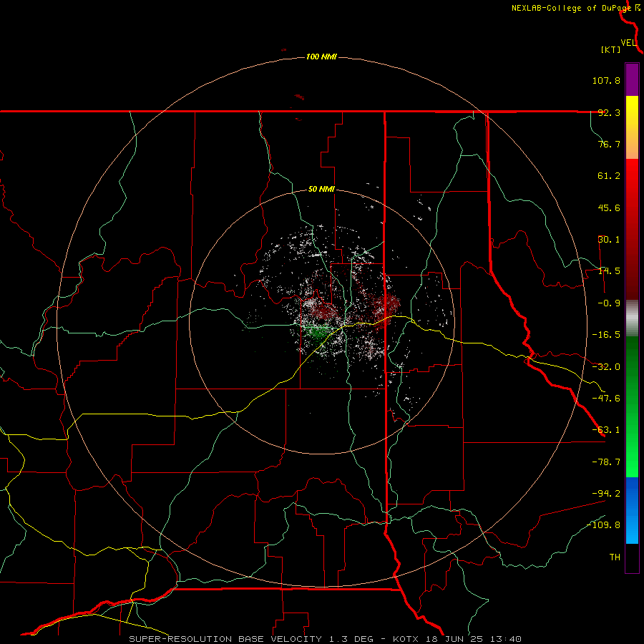Click the 92.3 scale value
Screen dimensions: 644x644
[609, 112]
